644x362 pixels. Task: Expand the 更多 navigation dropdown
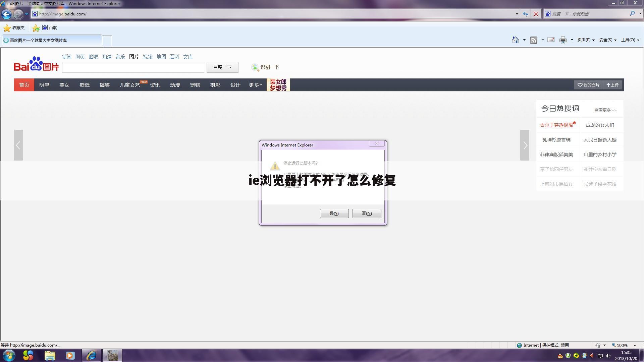(256, 85)
